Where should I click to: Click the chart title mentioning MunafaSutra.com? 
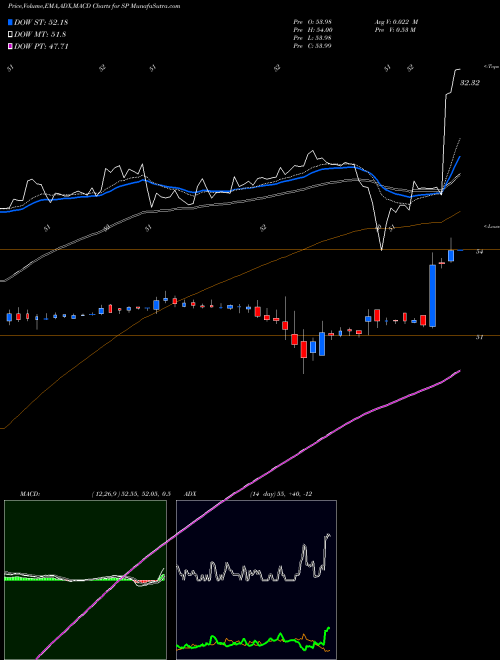point(94,6)
